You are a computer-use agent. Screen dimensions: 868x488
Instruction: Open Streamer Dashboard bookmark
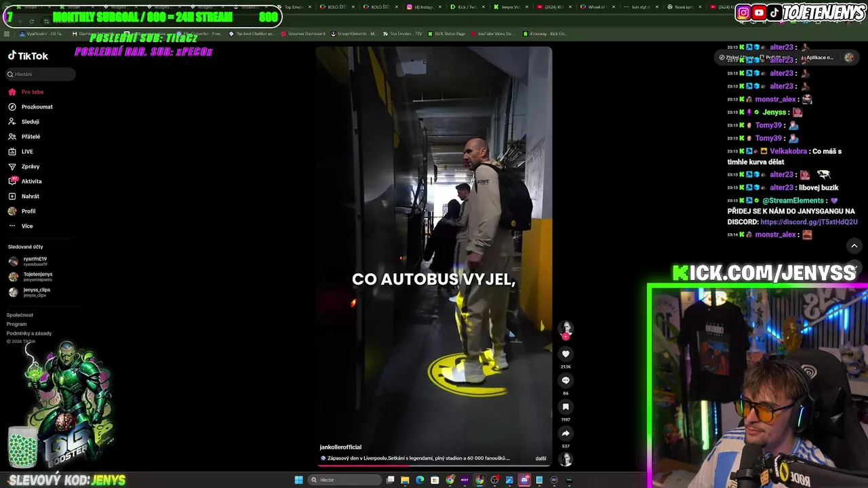(x=303, y=34)
